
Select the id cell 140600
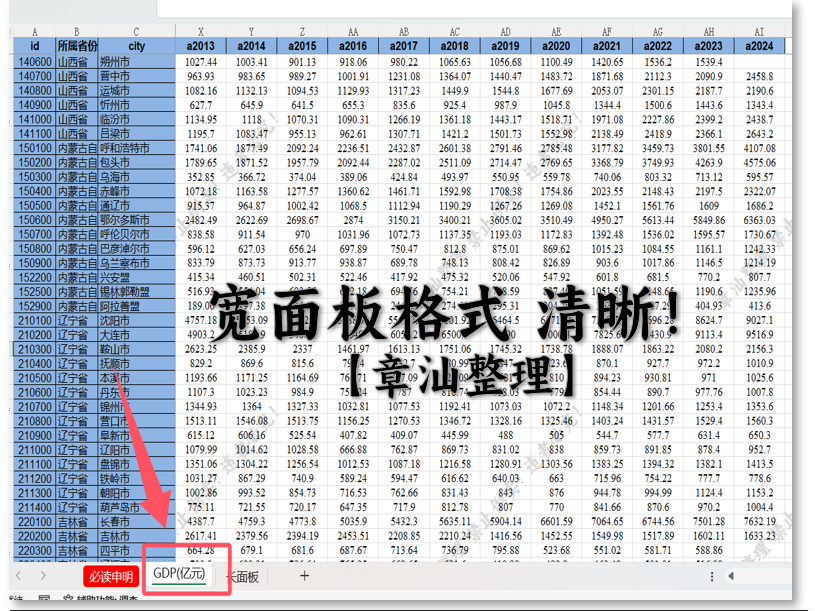pos(35,62)
